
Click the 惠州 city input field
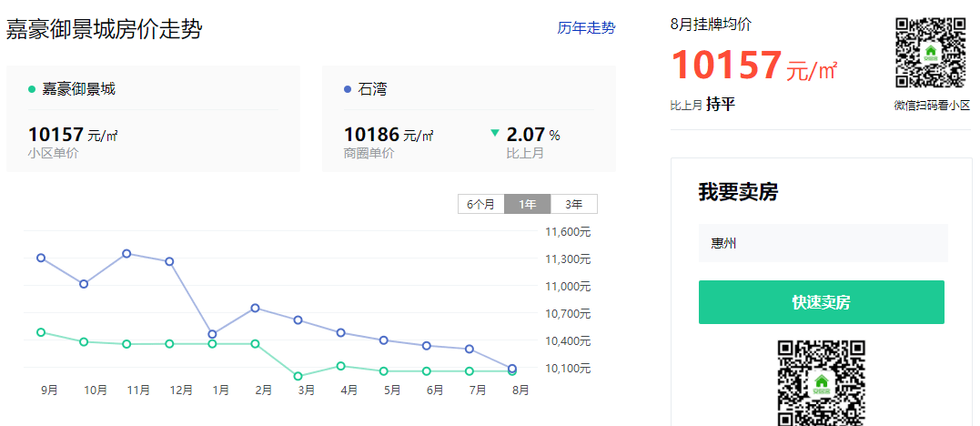point(823,243)
